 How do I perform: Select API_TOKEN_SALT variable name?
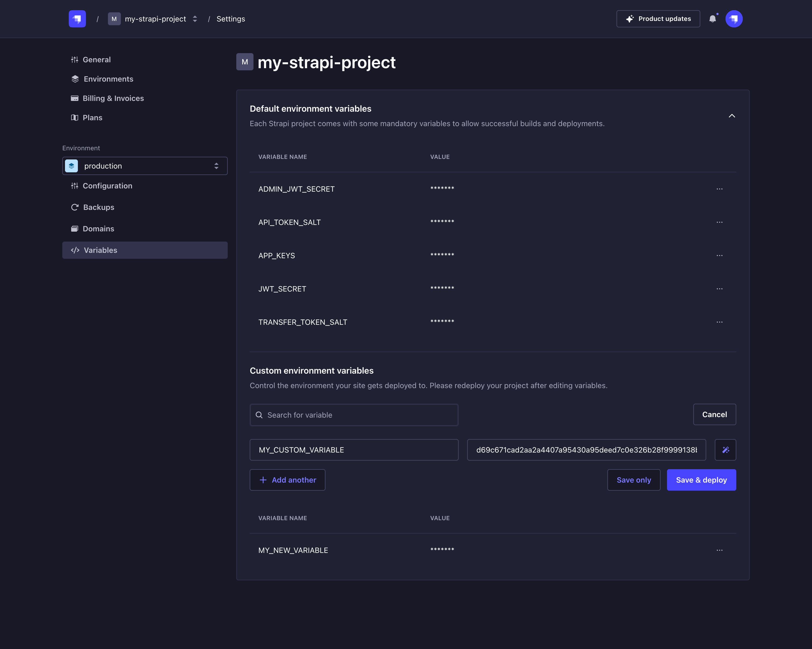(290, 223)
